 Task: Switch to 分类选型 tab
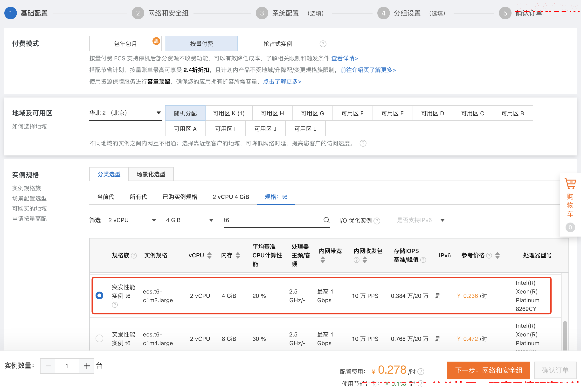click(x=109, y=174)
